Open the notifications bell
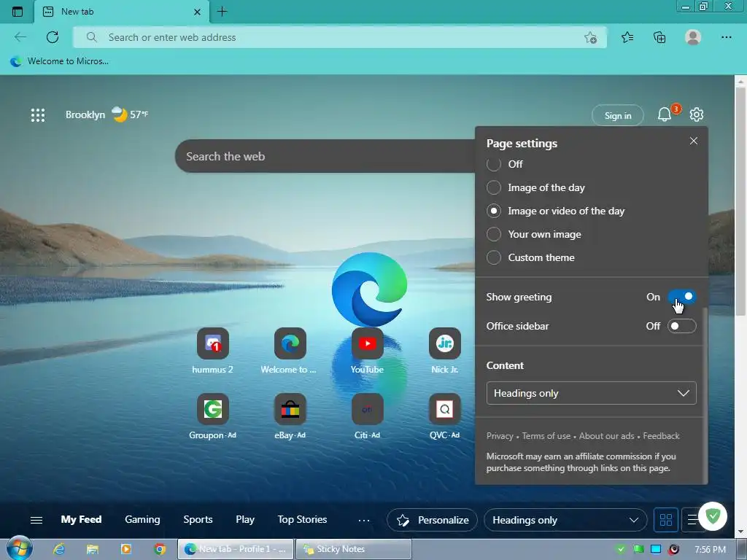 (x=665, y=114)
